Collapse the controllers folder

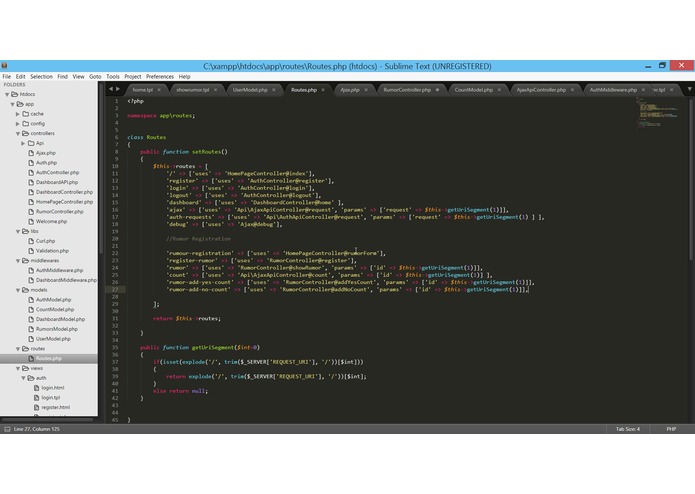[18, 133]
